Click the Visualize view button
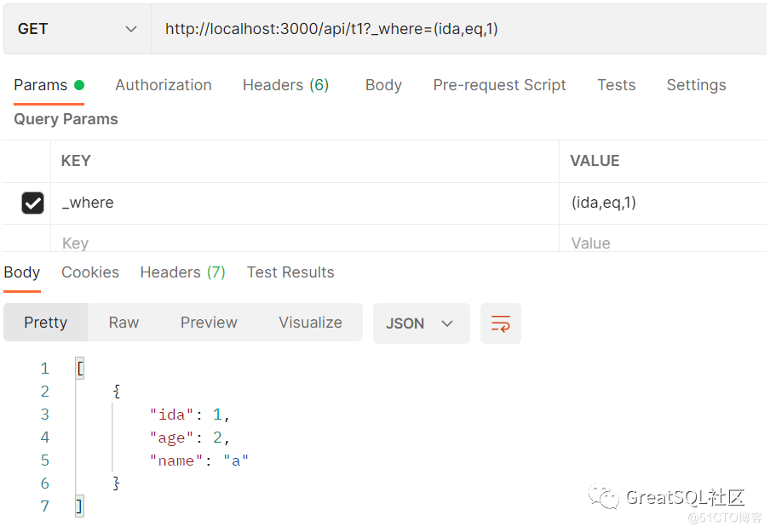Image resolution: width=770 pixels, height=532 pixels. pyautogui.click(x=310, y=323)
